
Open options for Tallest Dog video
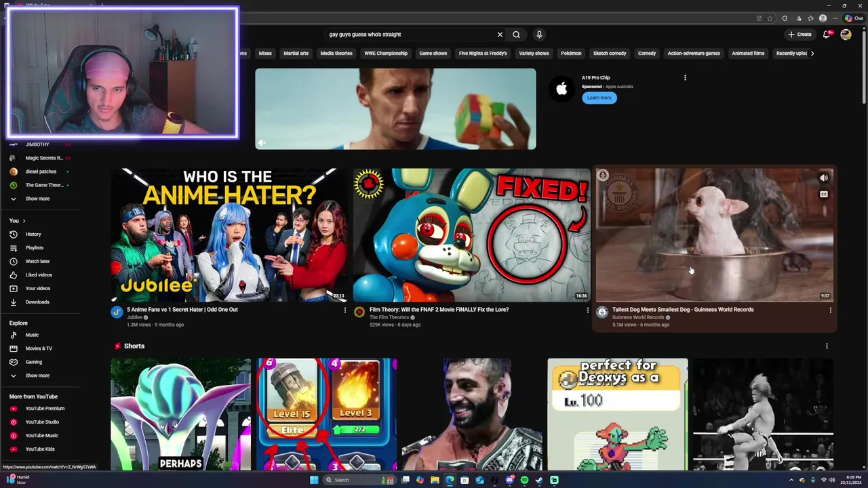pos(830,310)
